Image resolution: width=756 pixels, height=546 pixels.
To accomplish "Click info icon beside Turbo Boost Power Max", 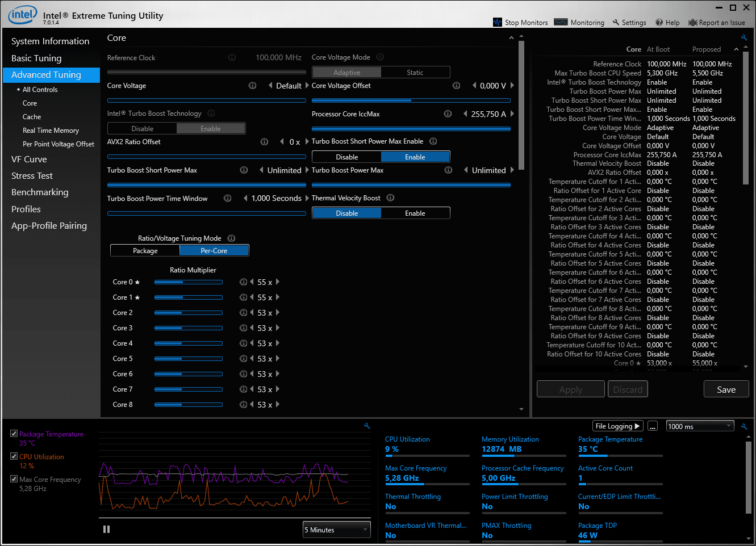I will [x=448, y=170].
